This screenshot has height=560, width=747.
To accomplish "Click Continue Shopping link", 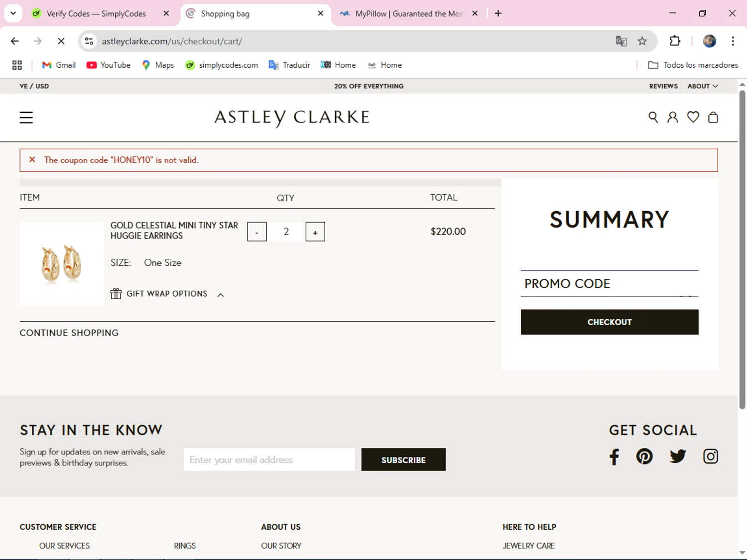I will [69, 333].
